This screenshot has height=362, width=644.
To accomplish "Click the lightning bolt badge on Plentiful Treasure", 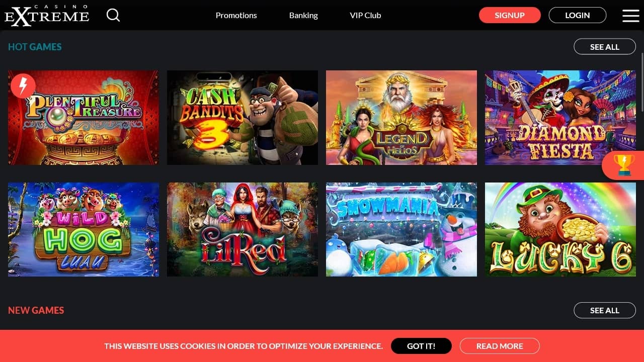I will pyautogui.click(x=23, y=86).
